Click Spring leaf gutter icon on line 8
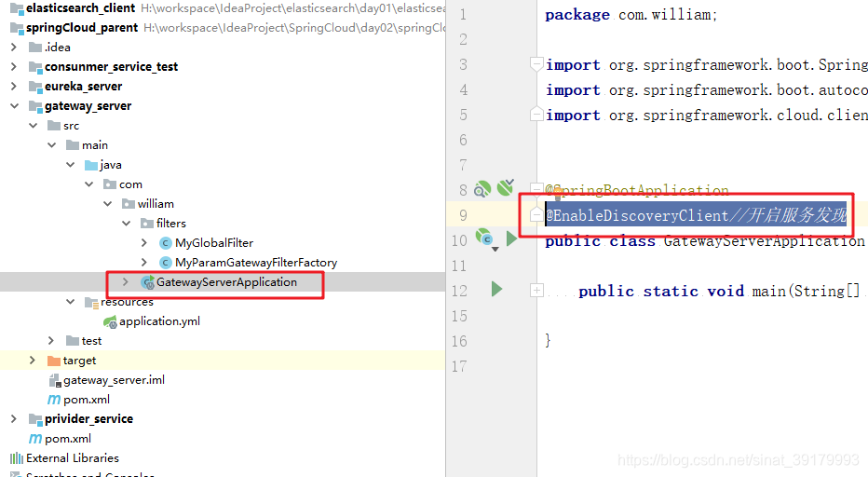Image resolution: width=868 pixels, height=477 pixels. click(x=506, y=187)
